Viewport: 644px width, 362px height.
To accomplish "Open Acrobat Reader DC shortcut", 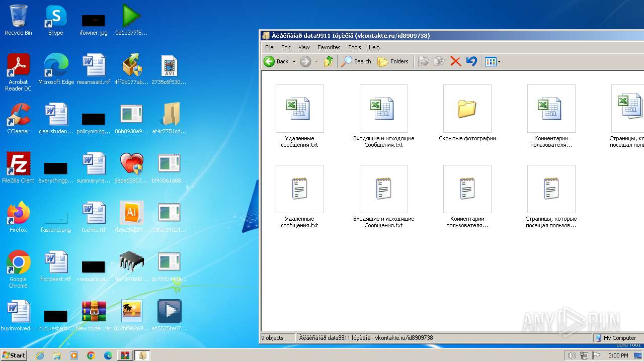I will coord(18,72).
